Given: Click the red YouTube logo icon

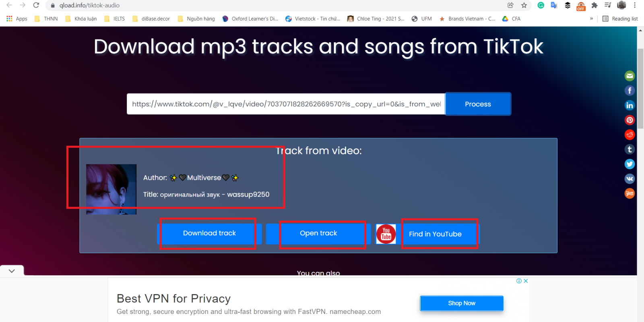Looking at the screenshot, I should click(386, 234).
